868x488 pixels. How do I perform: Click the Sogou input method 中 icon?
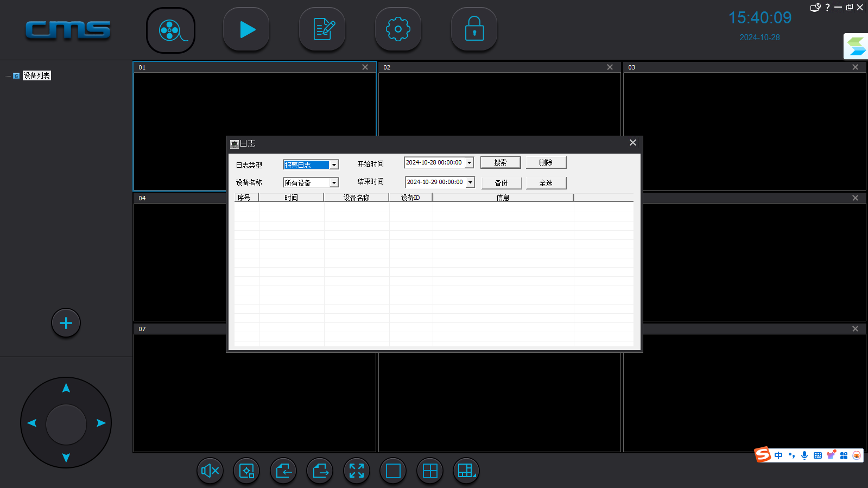click(778, 455)
